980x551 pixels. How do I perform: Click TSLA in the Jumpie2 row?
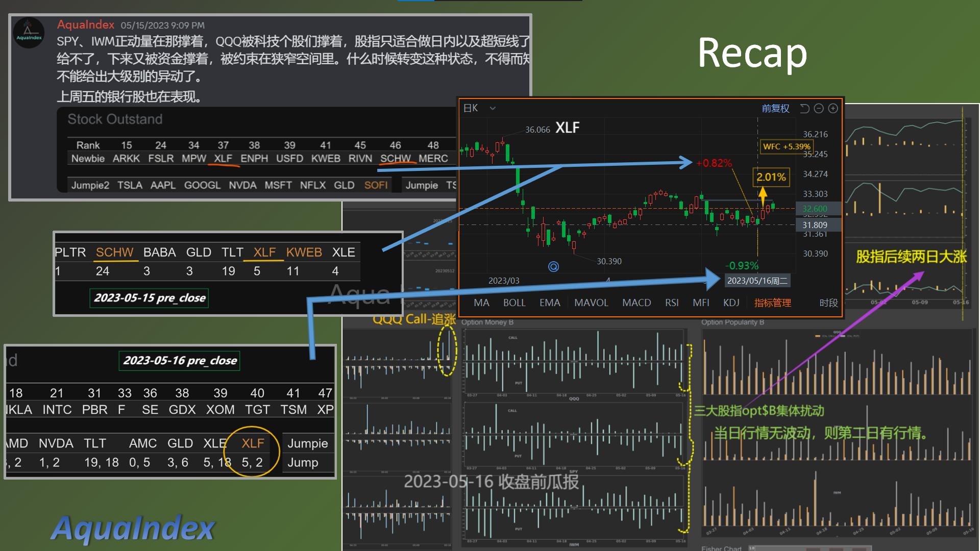coord(130,185)
